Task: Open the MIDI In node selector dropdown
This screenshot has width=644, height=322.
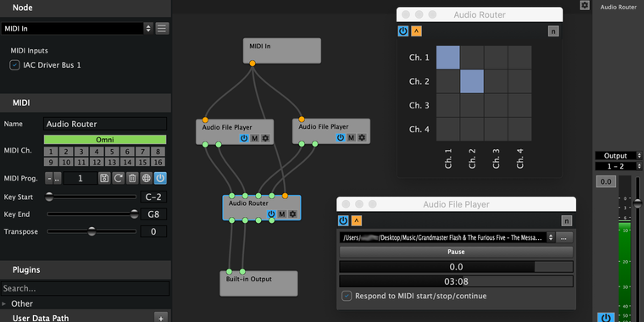Action: tap(77, 28)
